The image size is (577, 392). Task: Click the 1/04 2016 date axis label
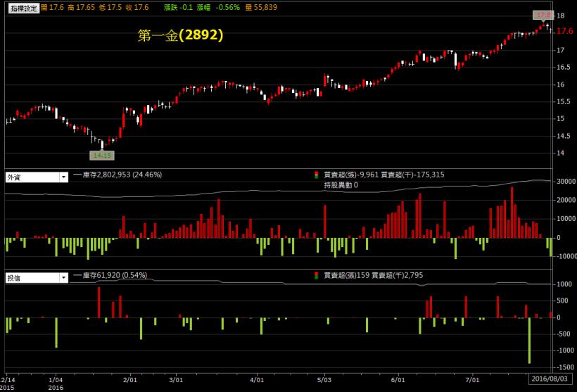click(56, 383)
